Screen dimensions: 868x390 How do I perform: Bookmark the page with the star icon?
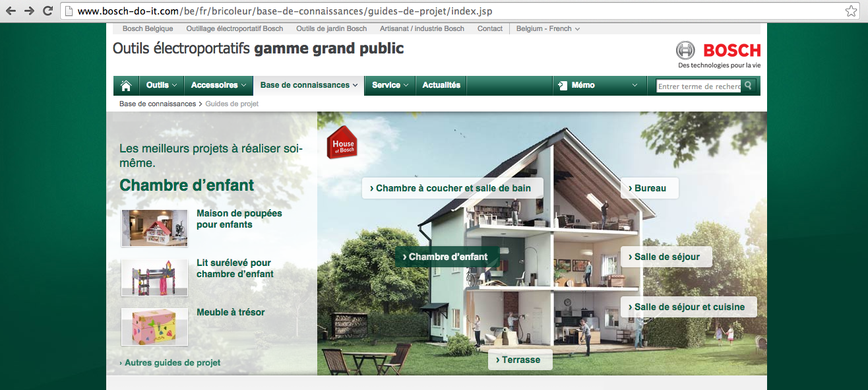pyautogui.click(x=851, y=11)
